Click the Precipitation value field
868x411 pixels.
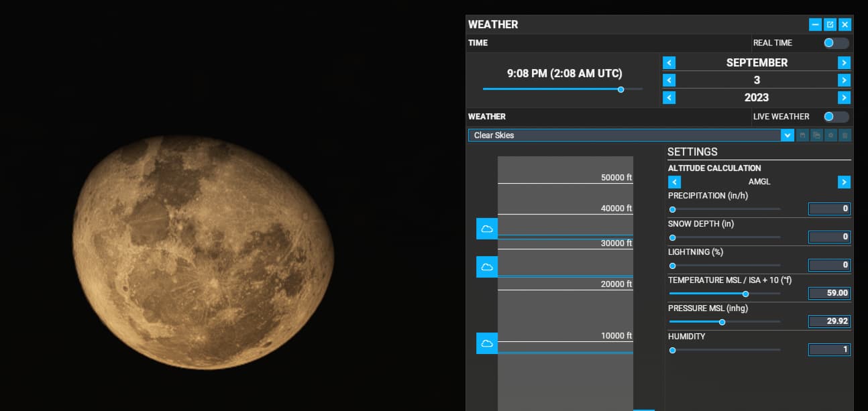click(829, 209)
